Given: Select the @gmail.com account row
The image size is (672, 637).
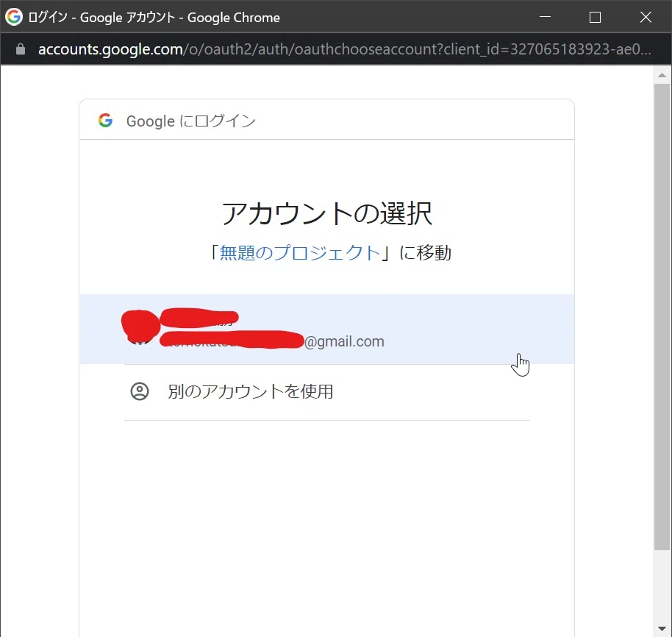Looking at the screenshot, I should pos(327,330).
